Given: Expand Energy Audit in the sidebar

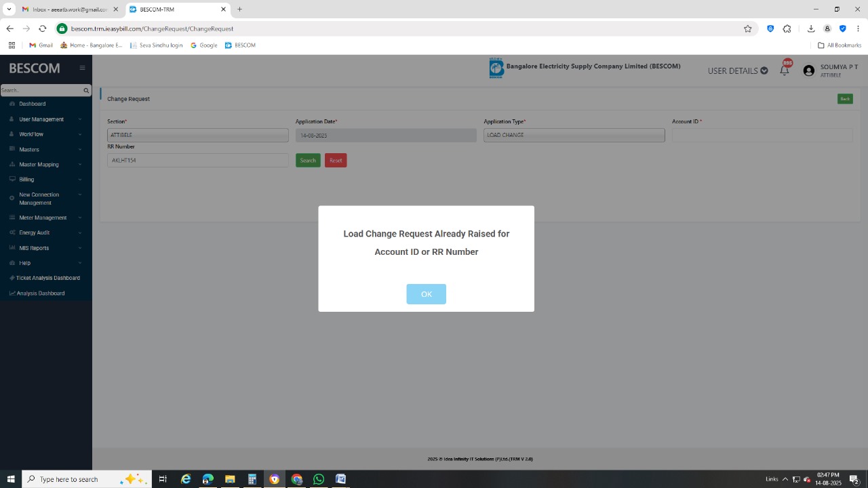Looking at the screenshot, I should 46,232.
